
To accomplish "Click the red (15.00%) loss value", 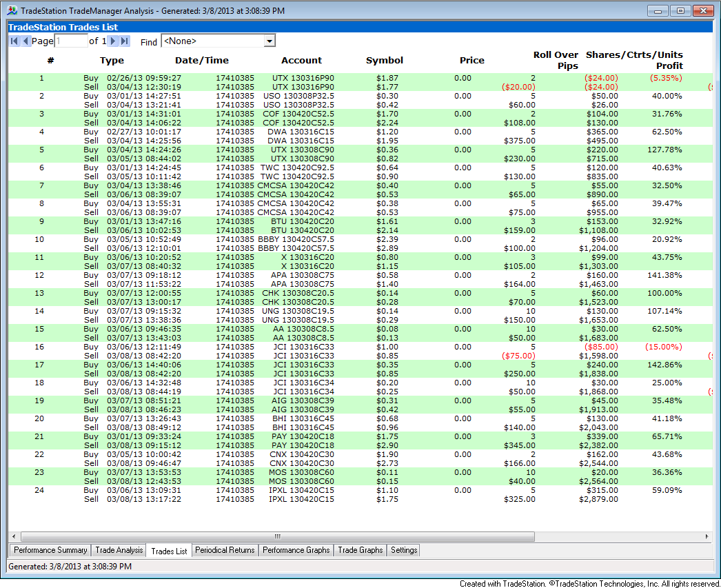I will click(x=664, y=347).
